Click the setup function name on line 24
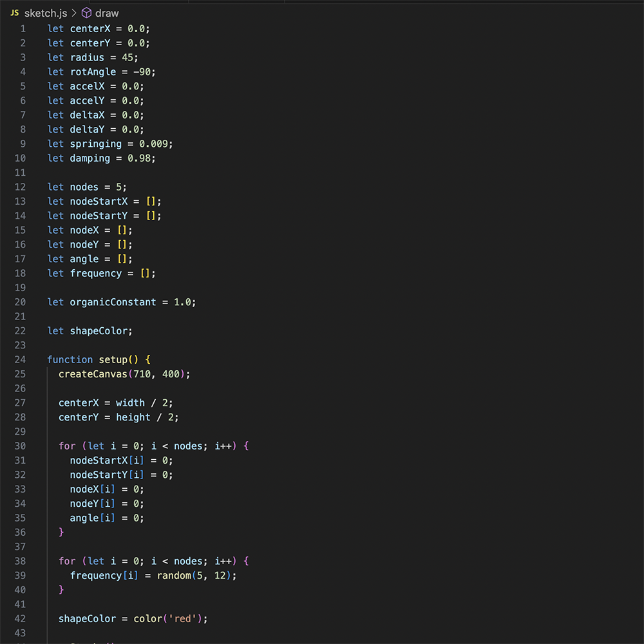The width and height of the screenshot is (644, 644). point(113,359)
